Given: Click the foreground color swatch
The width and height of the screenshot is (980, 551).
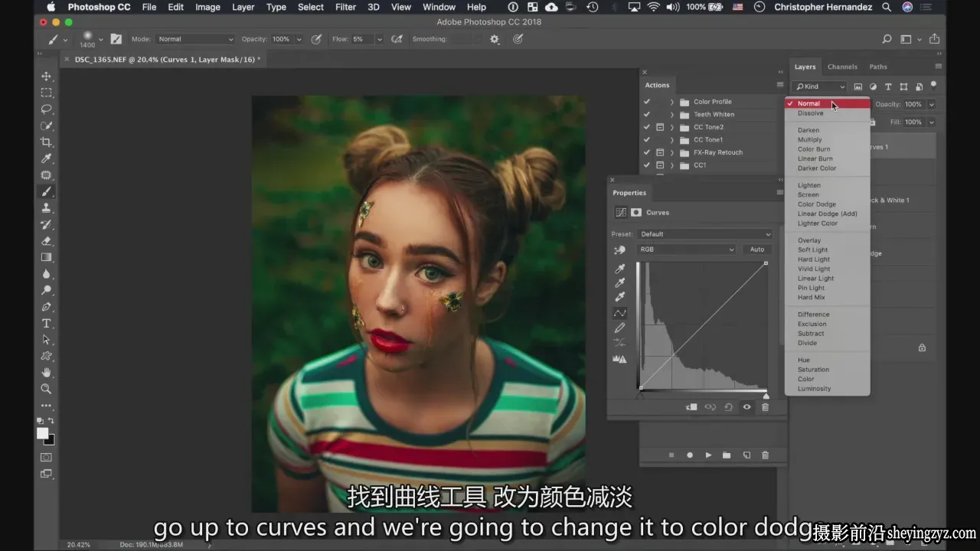Looking at the screenshot, I should [x=43, y=433].
